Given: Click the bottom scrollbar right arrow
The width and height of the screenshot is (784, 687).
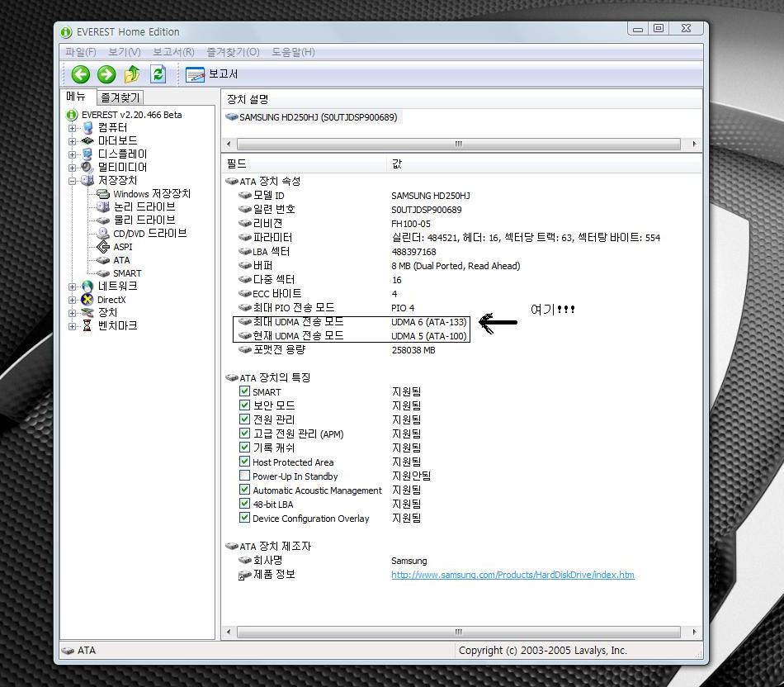Looking at the screenshot, I should 694,632.
